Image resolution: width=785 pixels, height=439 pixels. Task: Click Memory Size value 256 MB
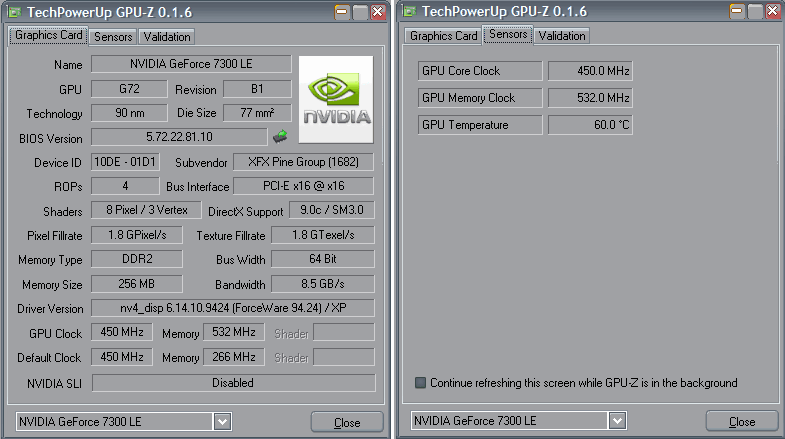137,284
